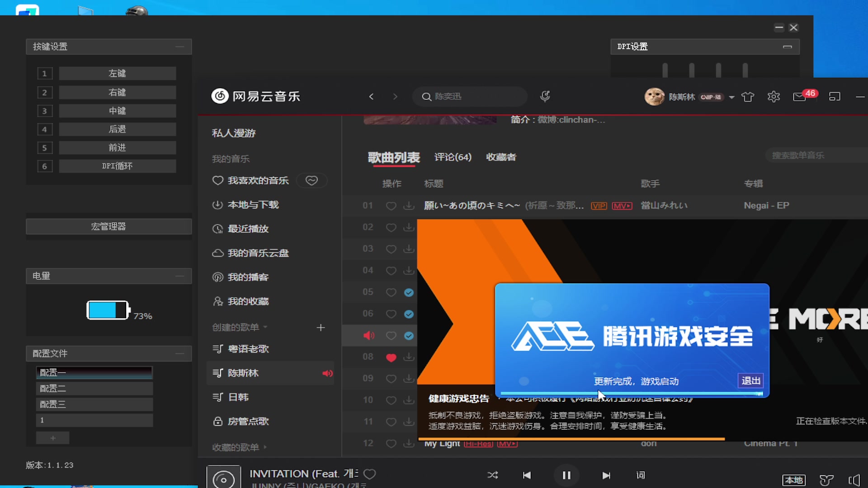
Task: Open 我的播客 page
Action: 241,277
